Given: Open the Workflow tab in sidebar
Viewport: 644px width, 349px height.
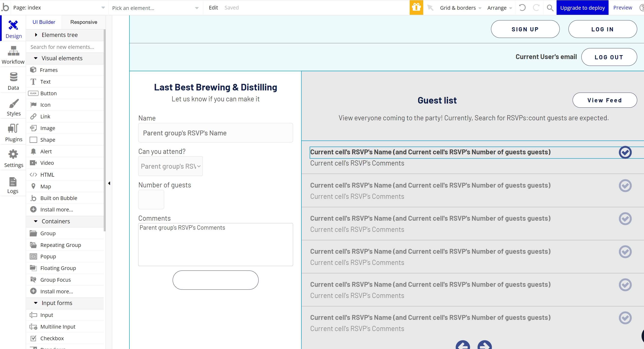Looking at the screenshot, I should click(x=13, y=55).
